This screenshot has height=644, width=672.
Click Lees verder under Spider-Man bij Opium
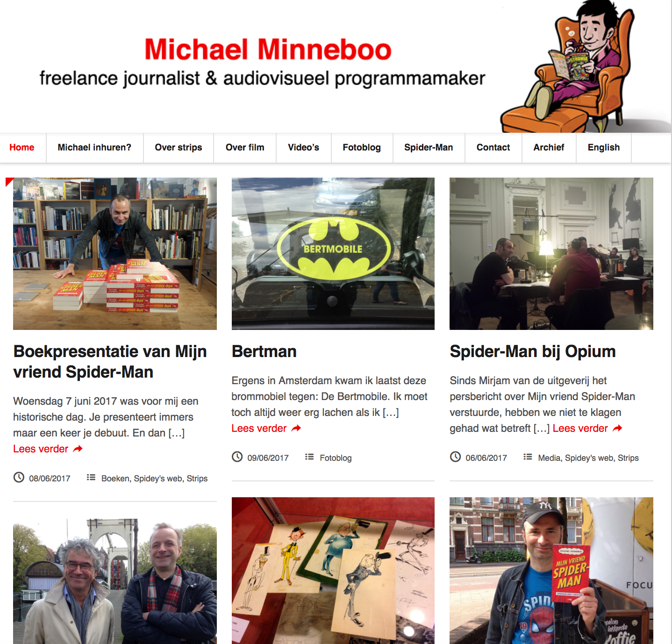pos(580,428)
